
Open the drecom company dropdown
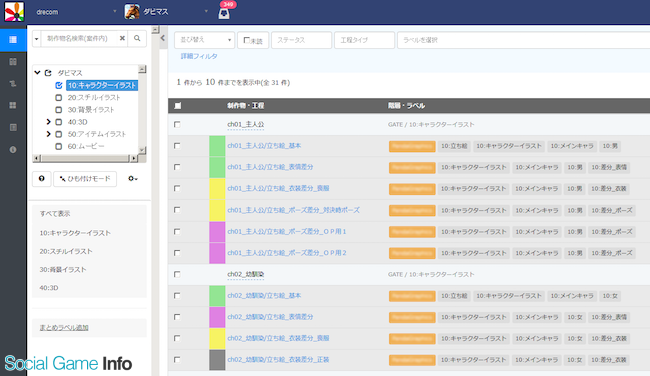[x=75, y=12]
